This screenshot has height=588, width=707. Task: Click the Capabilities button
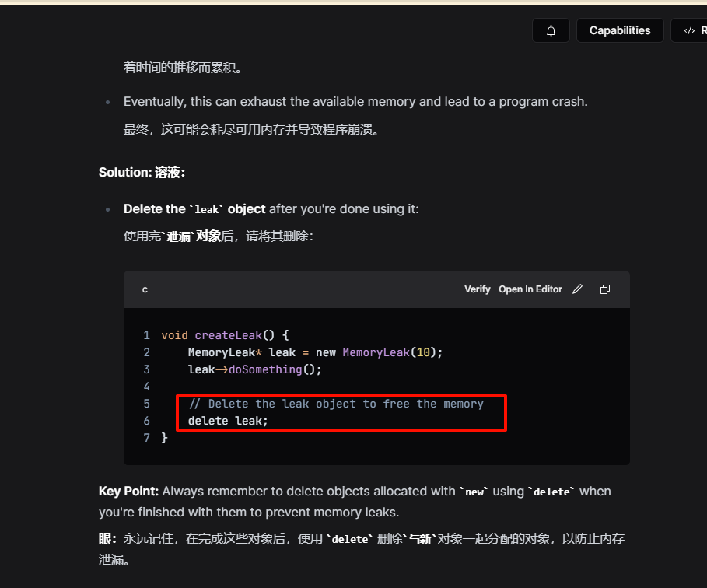[620, 30]
